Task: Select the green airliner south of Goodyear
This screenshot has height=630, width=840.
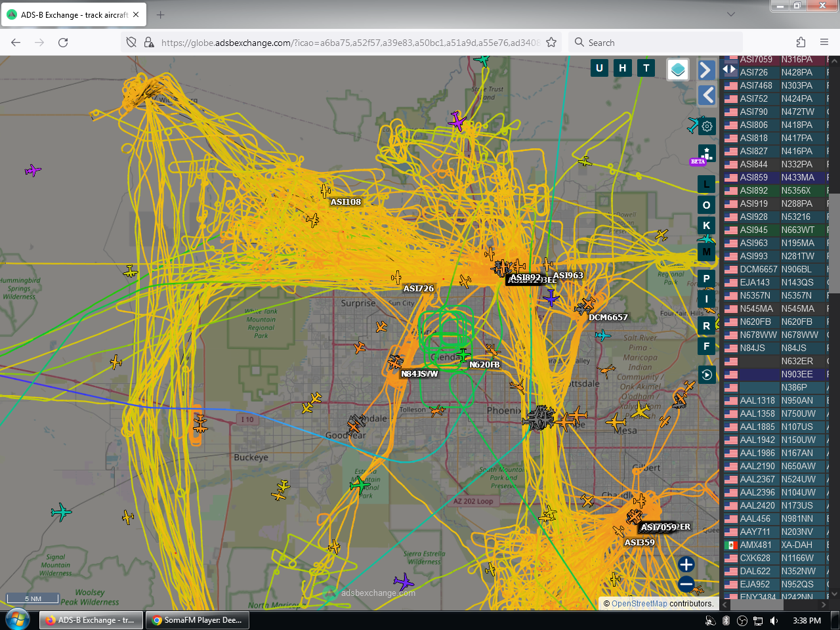Action: pos(360,485)
